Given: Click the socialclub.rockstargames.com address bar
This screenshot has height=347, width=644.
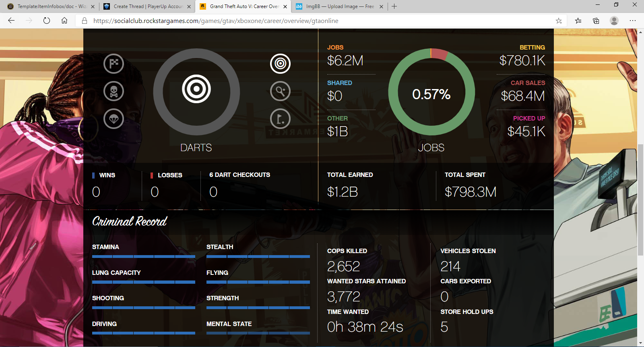Looking at the screenshot, I should pyautogui.click(x=321, y=21).
